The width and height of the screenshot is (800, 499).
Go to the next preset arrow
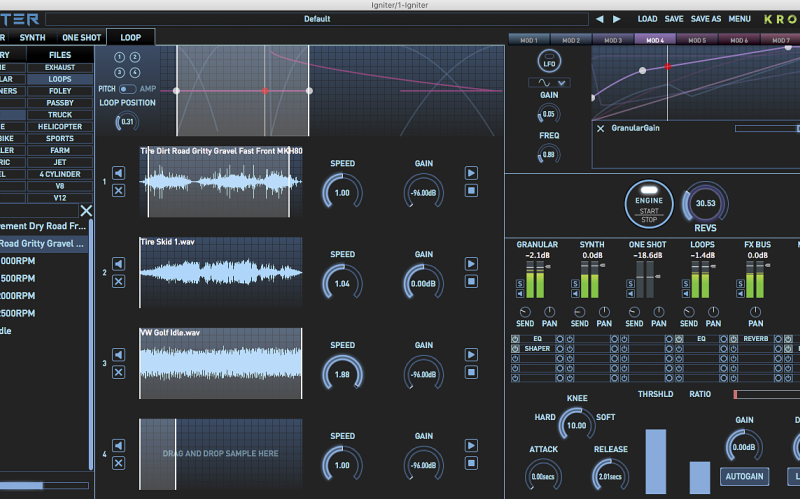616,19
